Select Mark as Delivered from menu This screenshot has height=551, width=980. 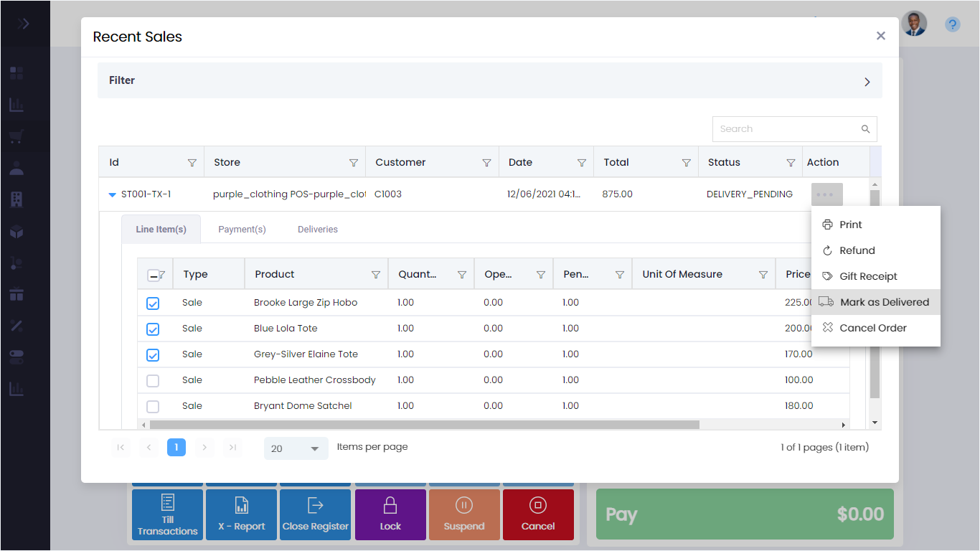click(884, 302)
